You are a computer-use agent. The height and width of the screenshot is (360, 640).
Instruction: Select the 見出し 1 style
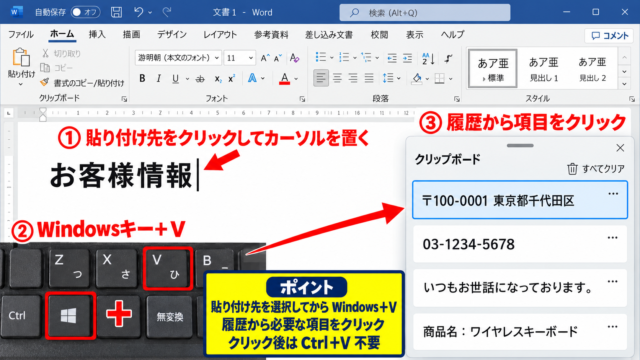tap(543, 69)
